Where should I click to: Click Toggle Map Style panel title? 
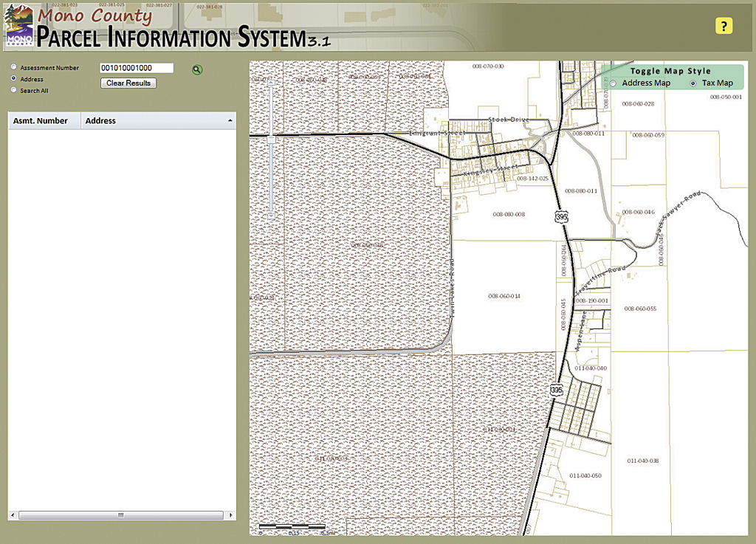pos(670,71)
